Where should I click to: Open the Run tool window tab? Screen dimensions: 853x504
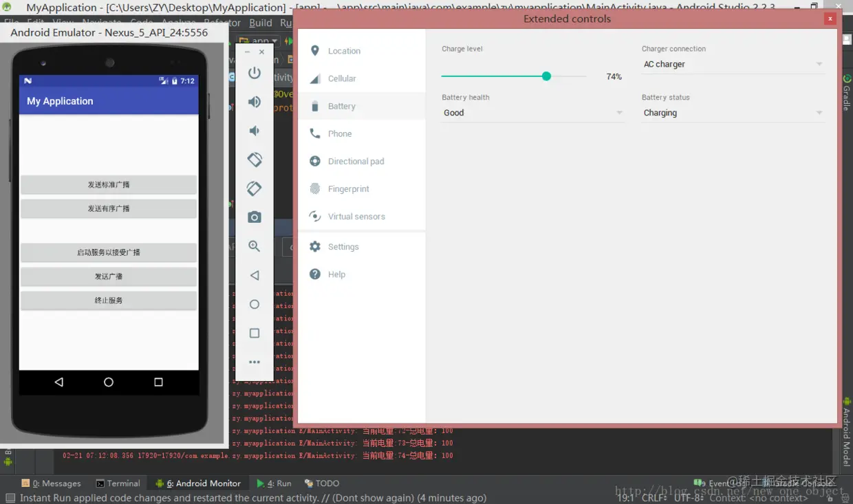pos(274,483)
